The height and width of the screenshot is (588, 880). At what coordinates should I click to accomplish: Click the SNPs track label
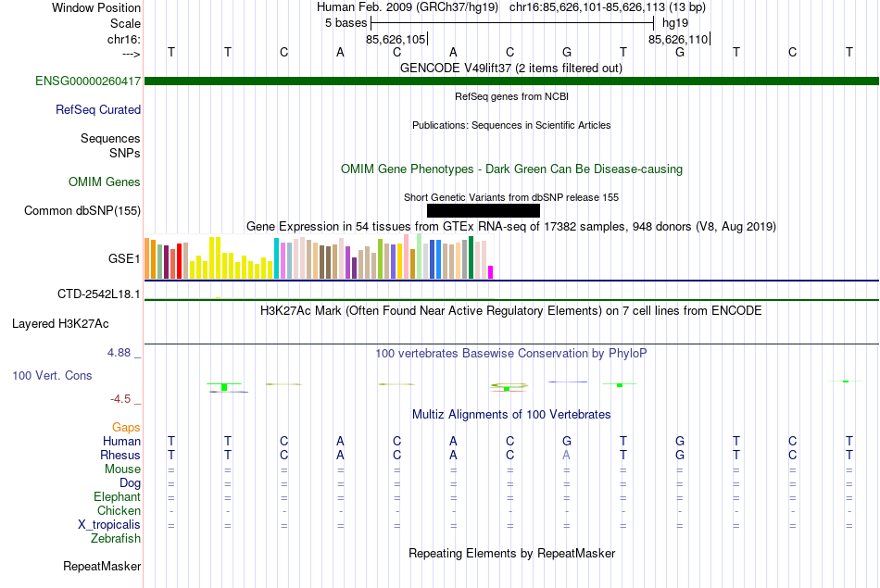125,153
